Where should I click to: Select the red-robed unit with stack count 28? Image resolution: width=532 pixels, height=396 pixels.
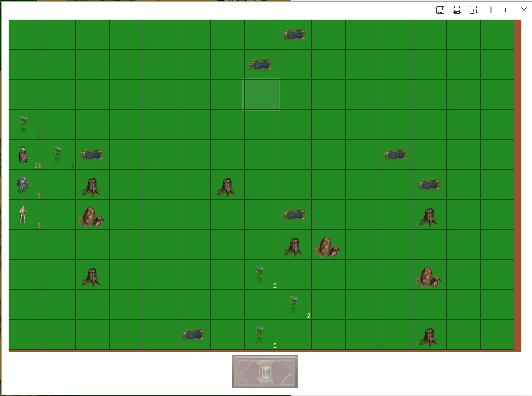pyautogui.click(x=23, y=154)
